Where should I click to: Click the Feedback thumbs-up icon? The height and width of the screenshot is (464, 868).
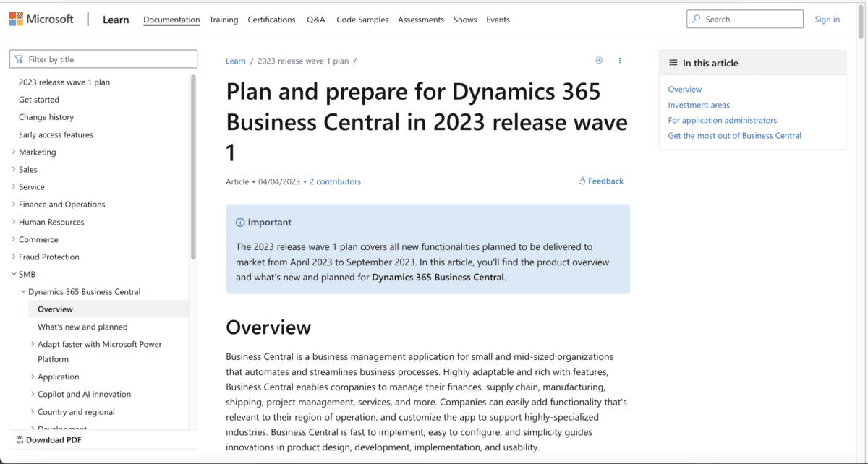582,181
